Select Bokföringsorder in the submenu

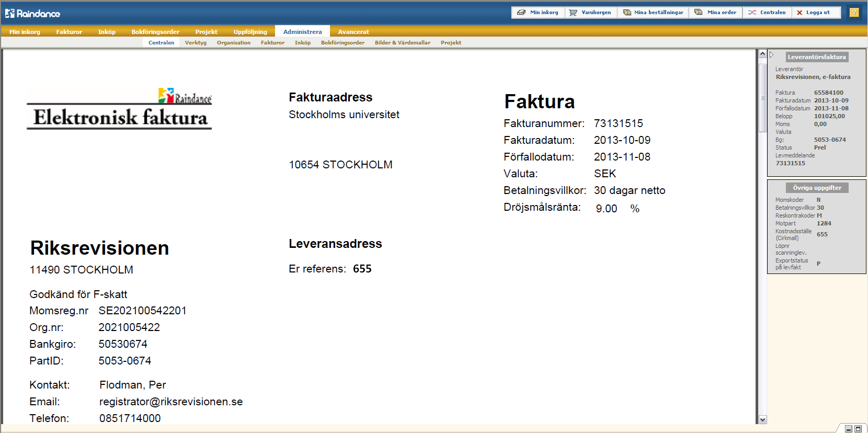[x=342, y=43]
